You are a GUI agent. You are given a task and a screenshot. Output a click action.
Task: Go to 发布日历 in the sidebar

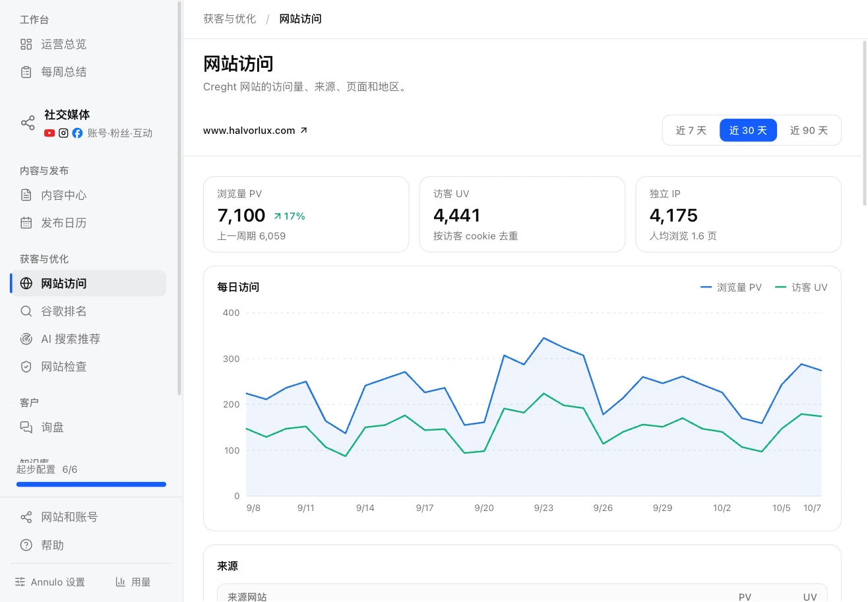click(88, 223)
